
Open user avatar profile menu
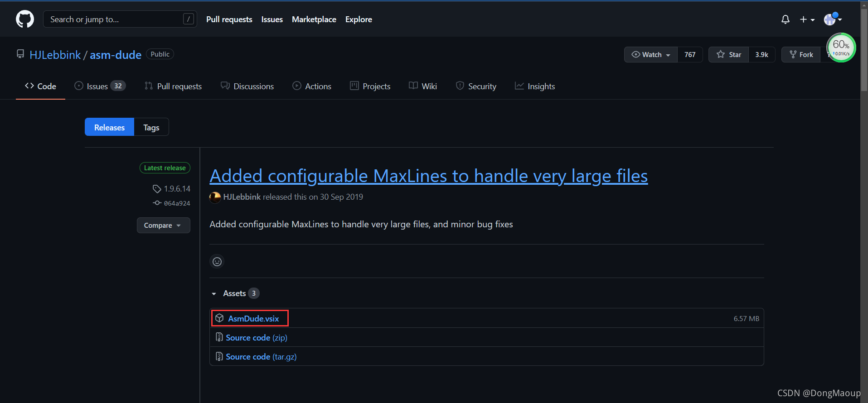point(833,19)
